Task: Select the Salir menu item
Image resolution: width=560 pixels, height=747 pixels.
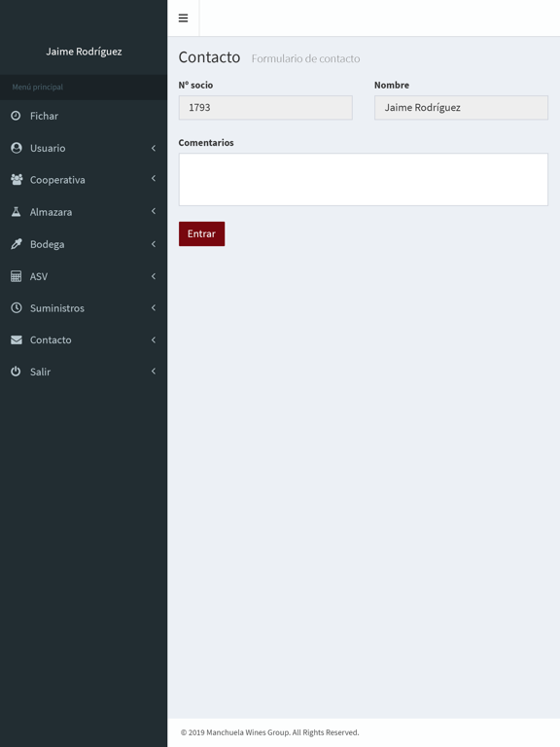Action: point(84,372)
